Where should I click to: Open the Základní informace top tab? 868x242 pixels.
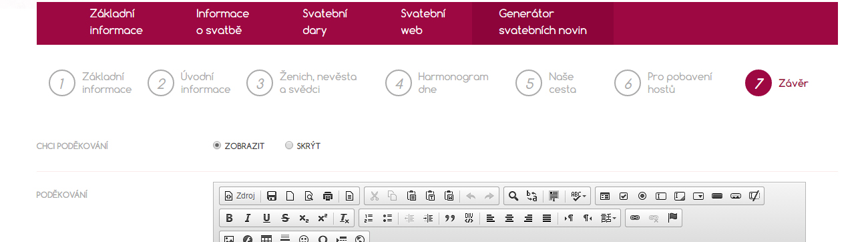(116, 22)
